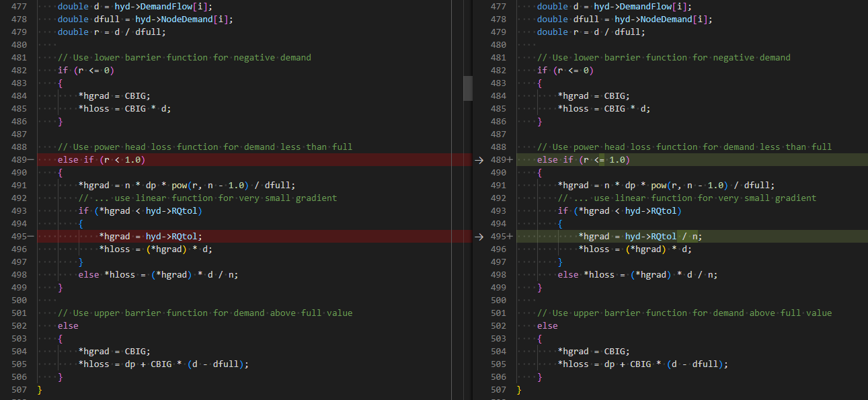Click the diff overview scrollbar thumb between panes
The image size is (868, 400).
[x=468, y=88]
